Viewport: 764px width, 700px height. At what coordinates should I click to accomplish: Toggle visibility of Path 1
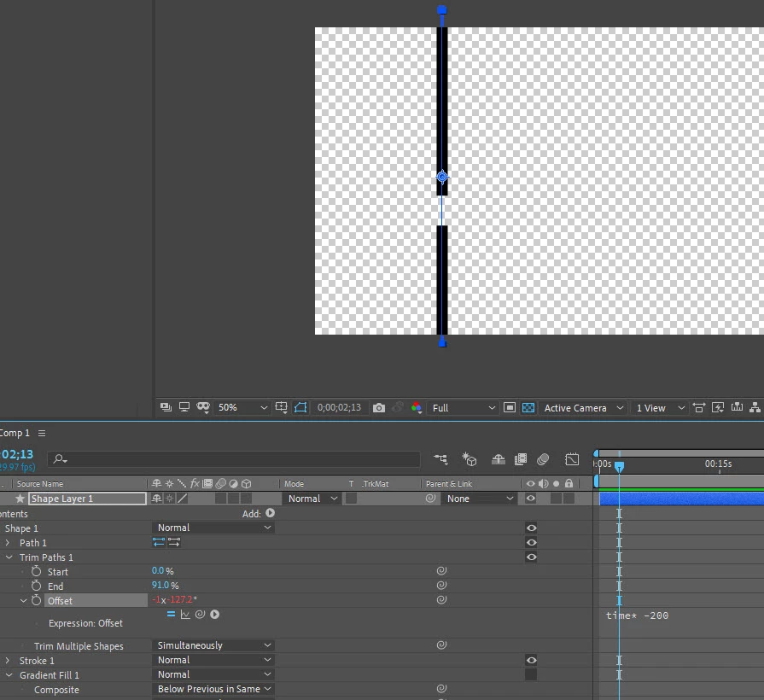coord(532,543)
